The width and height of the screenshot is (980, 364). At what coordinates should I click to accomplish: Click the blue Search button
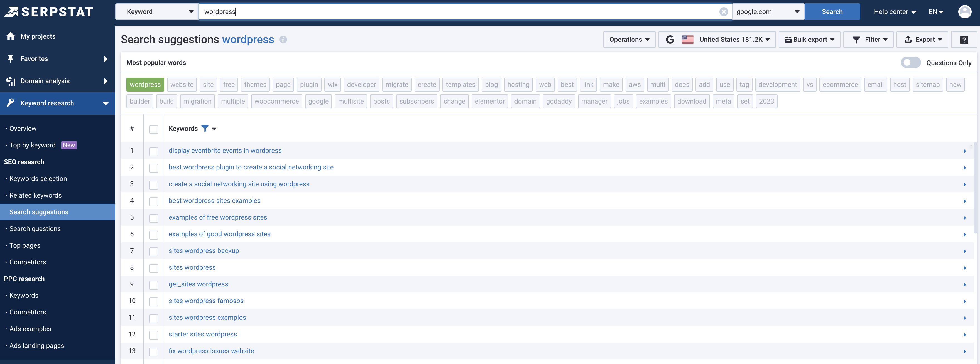click(832, 12)
